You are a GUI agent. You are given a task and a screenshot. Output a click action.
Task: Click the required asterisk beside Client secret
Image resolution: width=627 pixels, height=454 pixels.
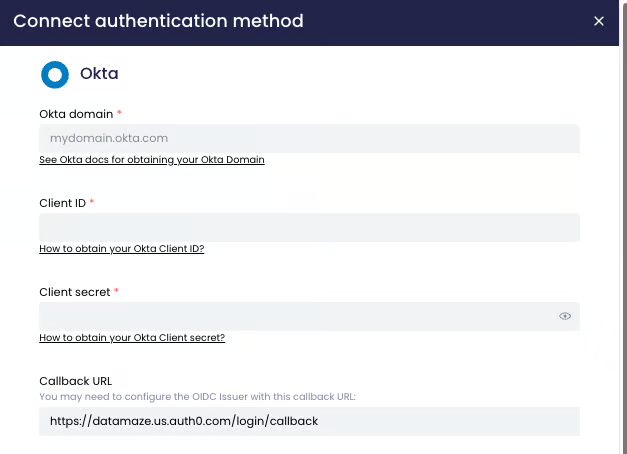[116, 292]
